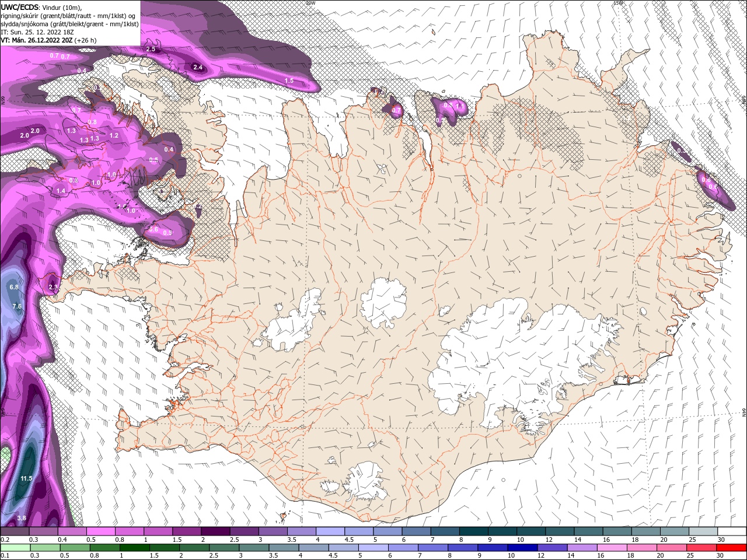
Task: Click the '30' label on the upper scale
Action: coord(720,540)
